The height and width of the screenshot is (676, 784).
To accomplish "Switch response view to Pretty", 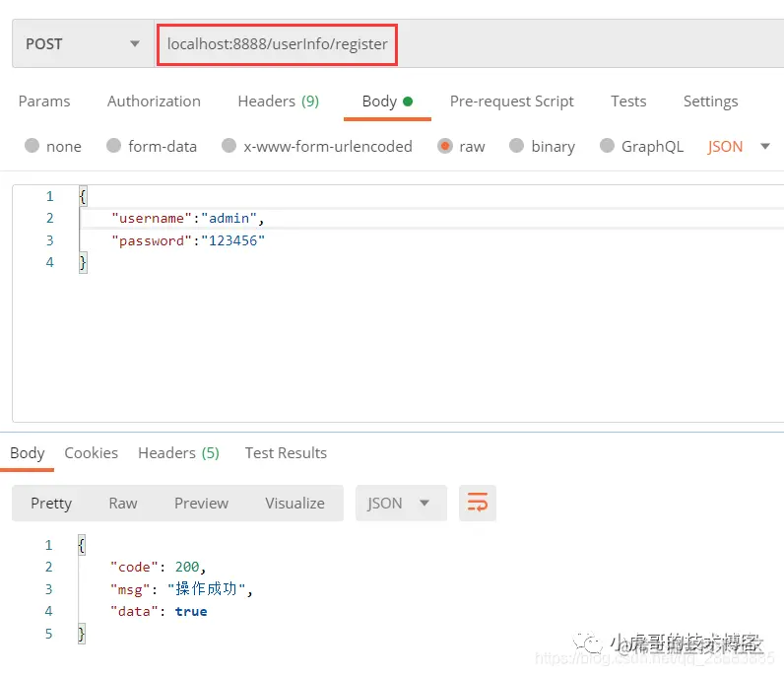I will (51, 504).
